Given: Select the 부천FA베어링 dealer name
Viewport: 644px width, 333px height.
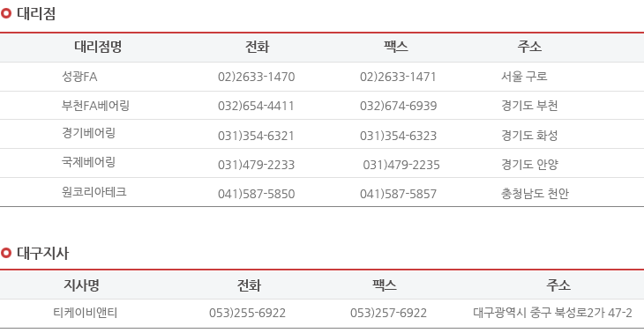Looking at the screenshot, I should 95,106.
